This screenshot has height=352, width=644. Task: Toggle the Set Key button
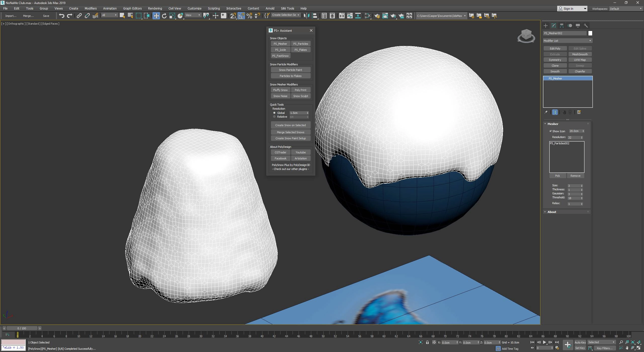[x=580, y=348]
